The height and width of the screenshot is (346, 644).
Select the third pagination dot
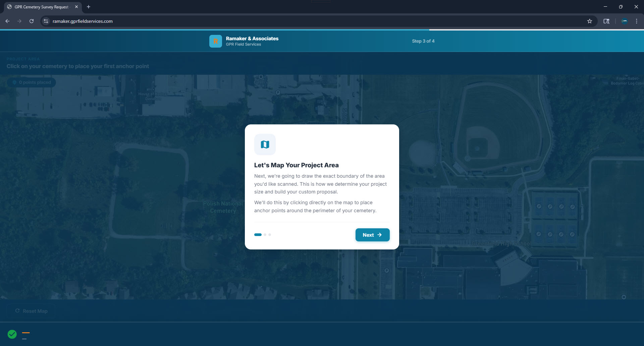point(270,235)
